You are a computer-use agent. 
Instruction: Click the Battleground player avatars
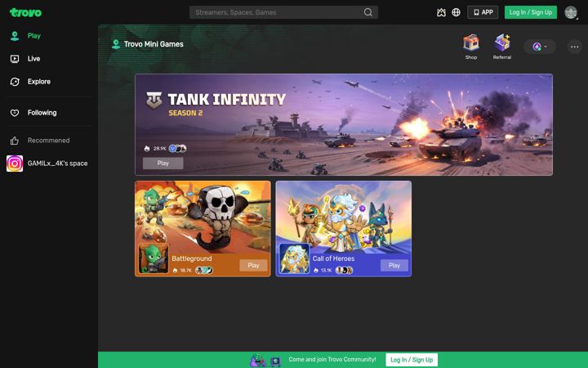coord(204,271)
